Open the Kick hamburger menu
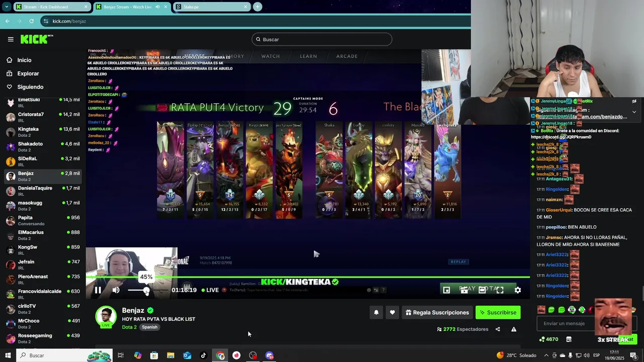The height and width of the screenshot is (362, 644). pos(11,39)
